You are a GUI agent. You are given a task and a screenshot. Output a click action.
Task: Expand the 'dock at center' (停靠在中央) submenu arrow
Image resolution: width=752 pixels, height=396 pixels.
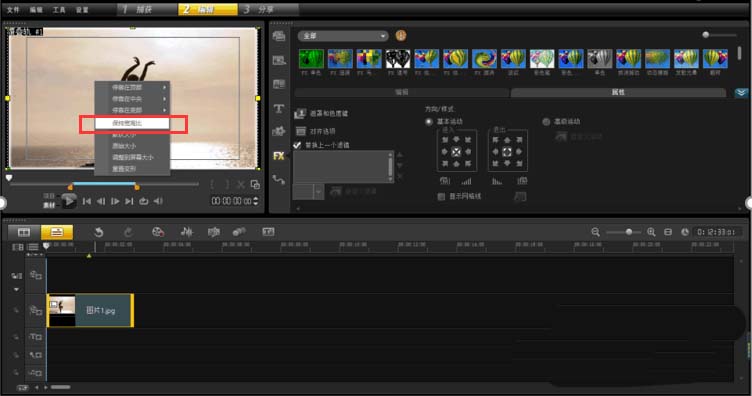pyautogui.click(x=164, y=99)
